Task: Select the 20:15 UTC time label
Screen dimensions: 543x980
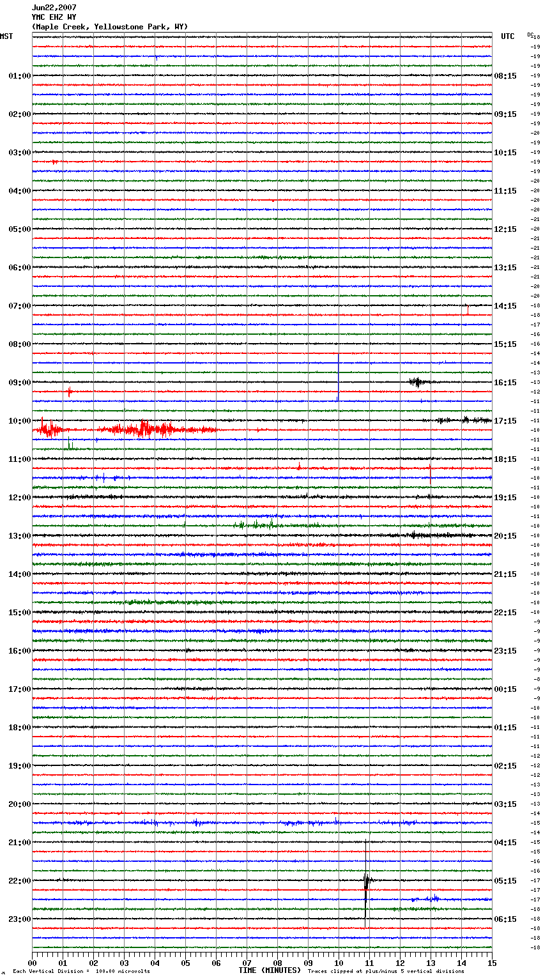Action: pos(505,536)
